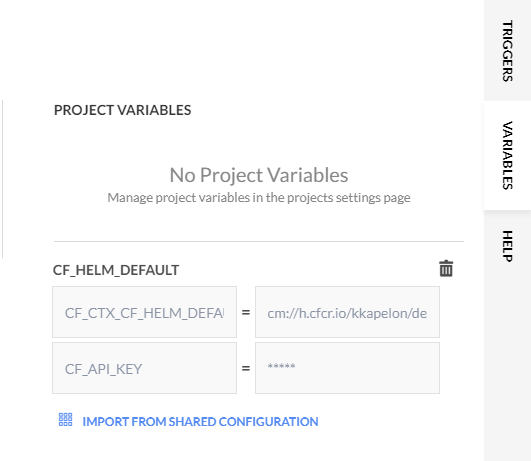This screenshot has height=461, width=531.
Task: Click the CF_HELM_DEFAULT section title
Action: click(x=116, y=270)
